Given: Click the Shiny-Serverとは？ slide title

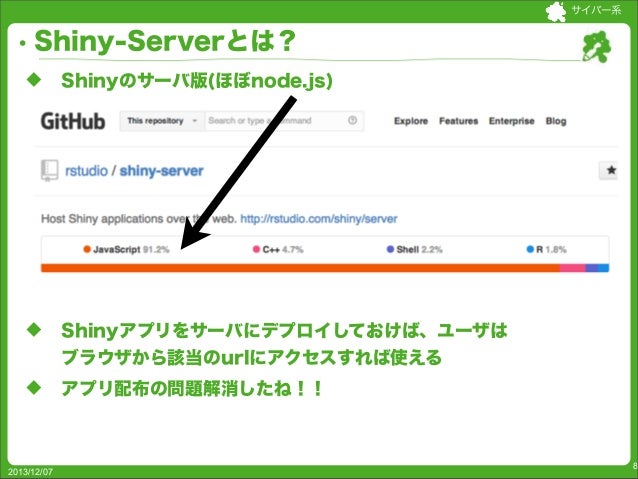Looking at the screenshot, I should click(165, 41).
